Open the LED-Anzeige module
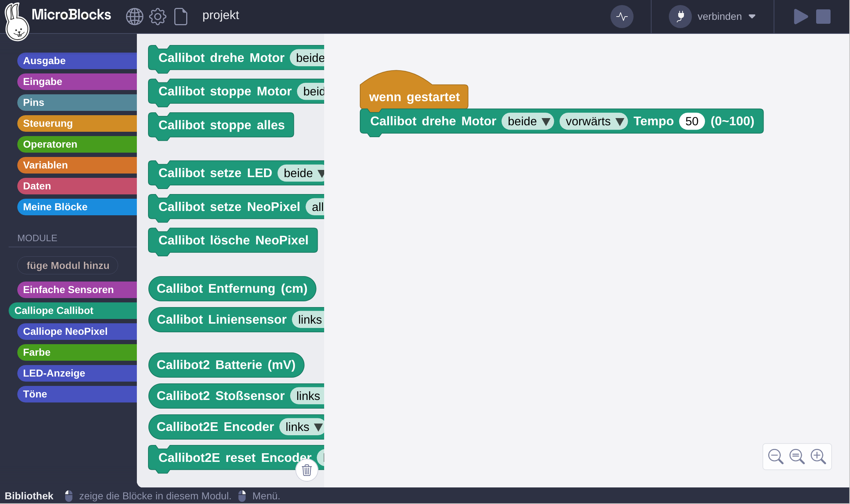This screenshot has height=504, width=850. pyautogui.click(x=77, y=373)
